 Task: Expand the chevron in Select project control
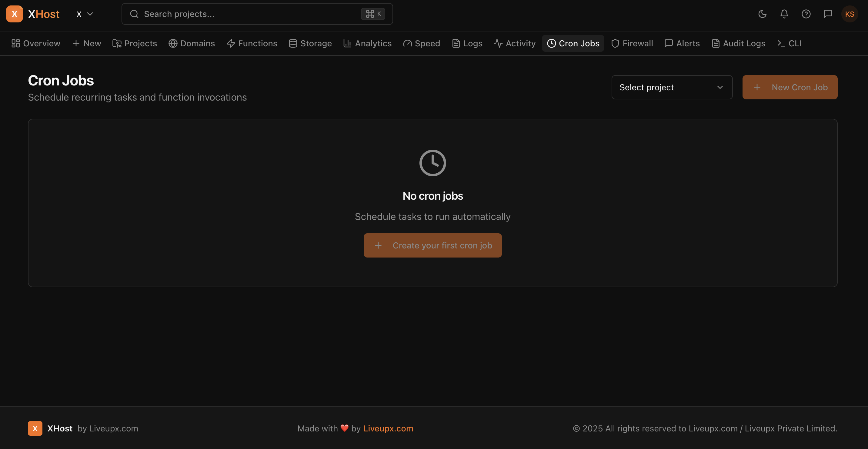[x=720, y=87]
